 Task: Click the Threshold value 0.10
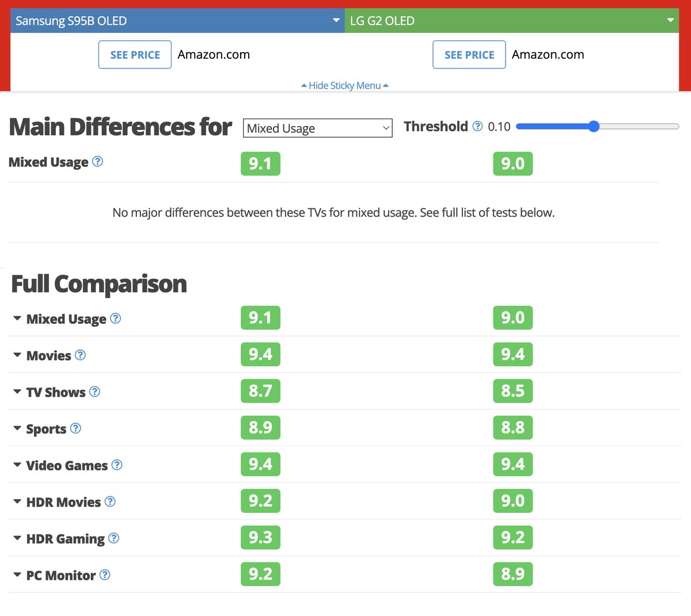click(x=499, y=127)
